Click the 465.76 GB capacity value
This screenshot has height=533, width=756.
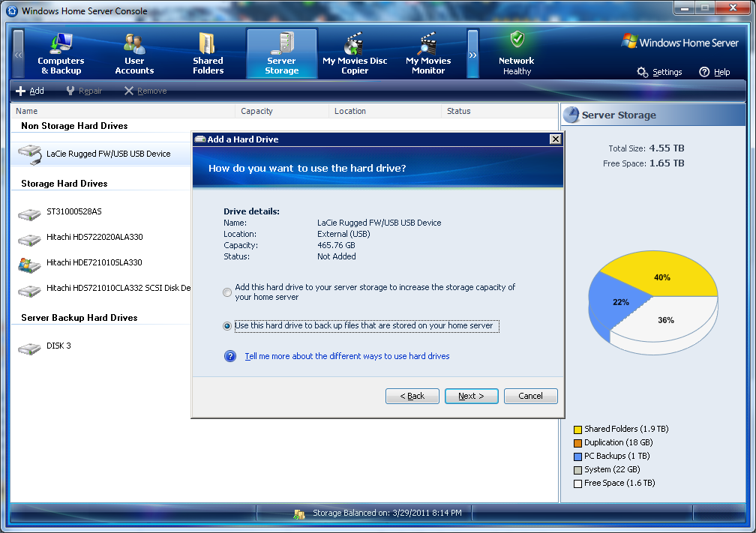pos(336,245)
